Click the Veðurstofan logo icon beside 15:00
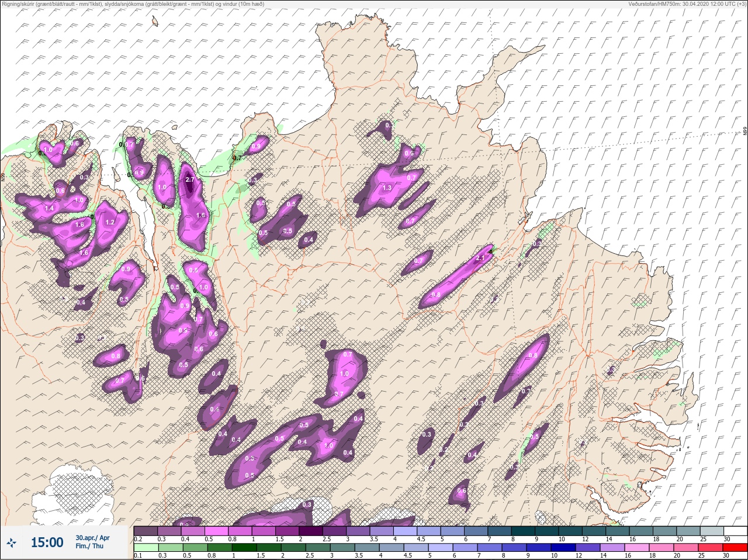 [11, 543]
